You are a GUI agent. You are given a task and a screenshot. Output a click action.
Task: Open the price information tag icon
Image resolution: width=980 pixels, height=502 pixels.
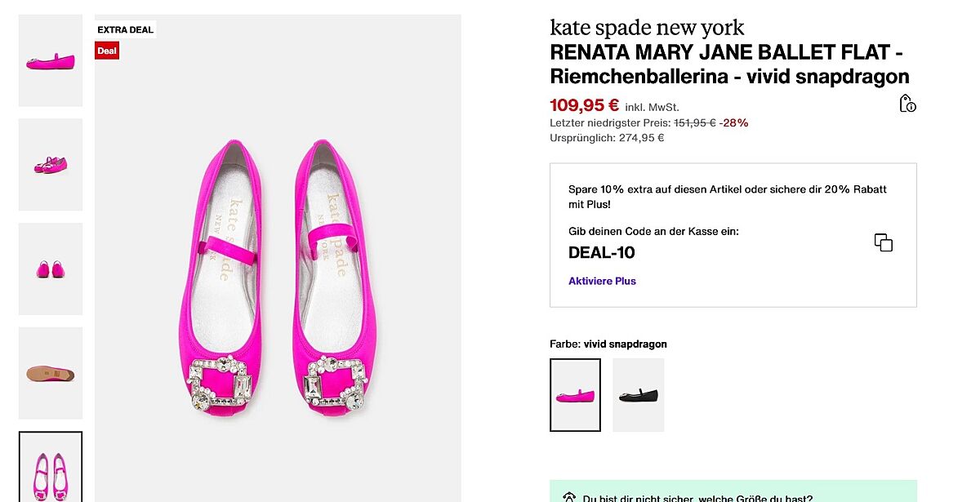pos(906,104)
